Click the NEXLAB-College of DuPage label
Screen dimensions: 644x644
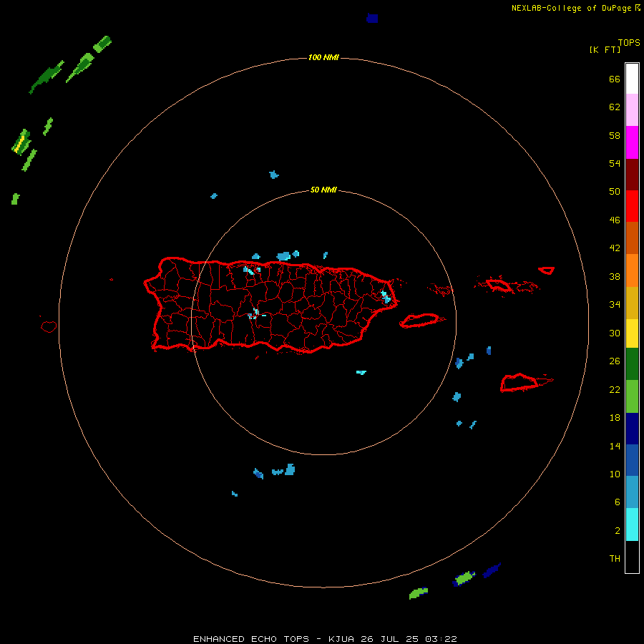click(x=572, y=8)
